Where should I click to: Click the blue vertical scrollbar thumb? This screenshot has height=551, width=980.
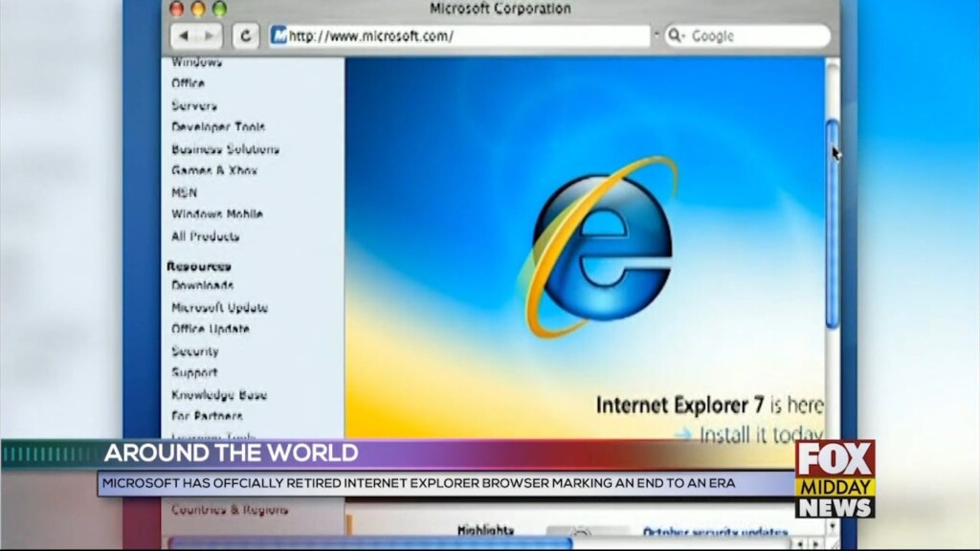(832, 224)
